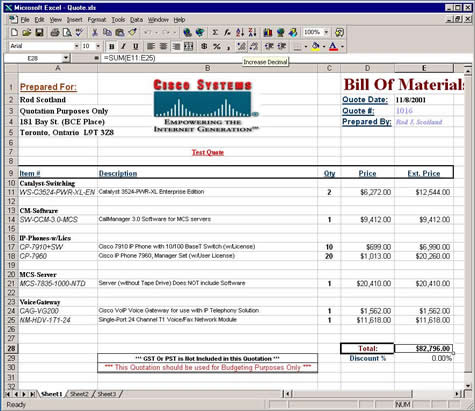
Task: Expand the font size dropdown
Action: click(98, 46)
